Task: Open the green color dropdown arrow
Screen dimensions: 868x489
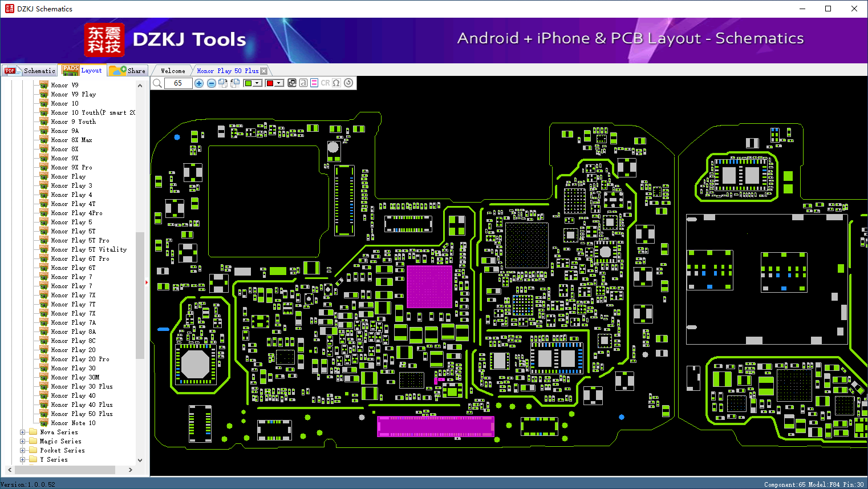Action: tap(258, 83)
